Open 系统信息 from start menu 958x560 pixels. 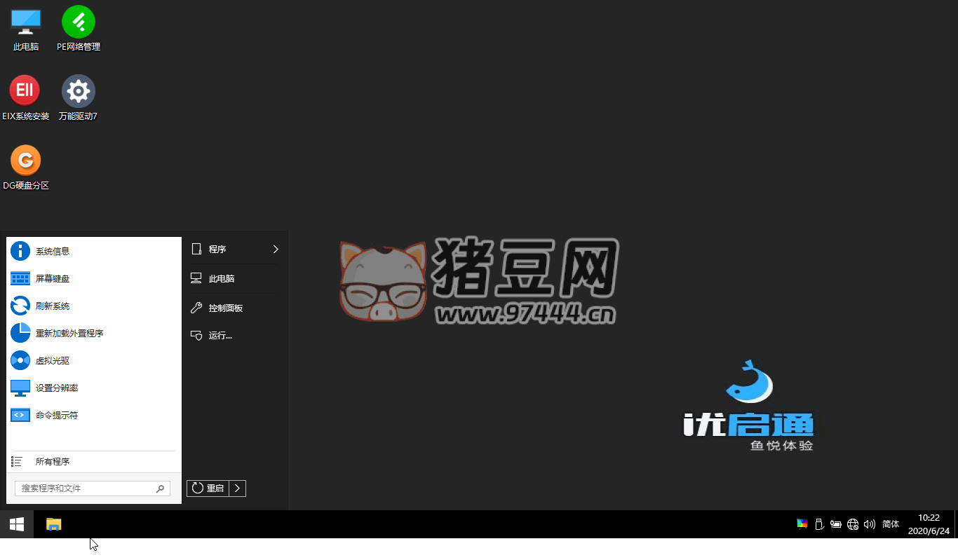[94, 251]
